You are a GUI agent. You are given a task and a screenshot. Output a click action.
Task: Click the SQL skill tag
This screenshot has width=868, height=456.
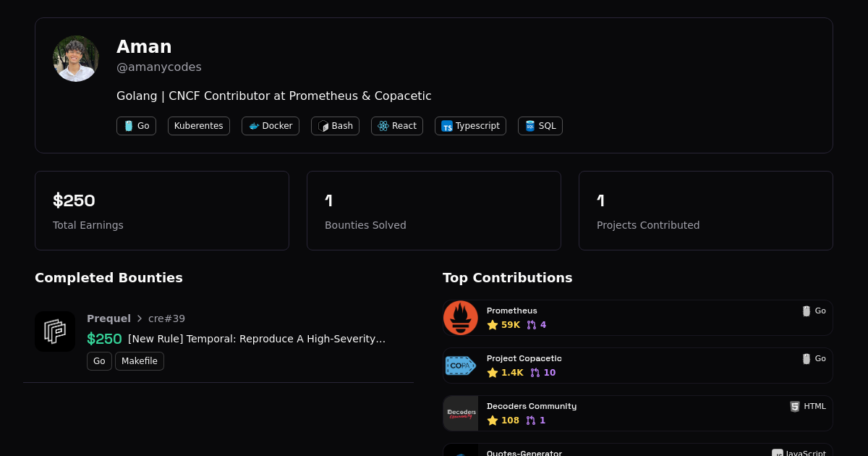(540, 126)
